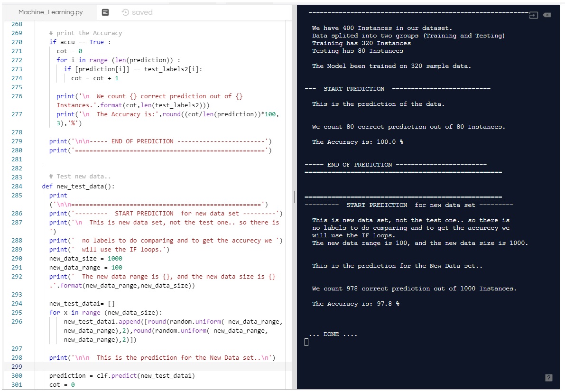Image resolution: width=565 pixels, height=392 pixels.
Task: Open the console in a new tab icon
Action: point(533,15)
